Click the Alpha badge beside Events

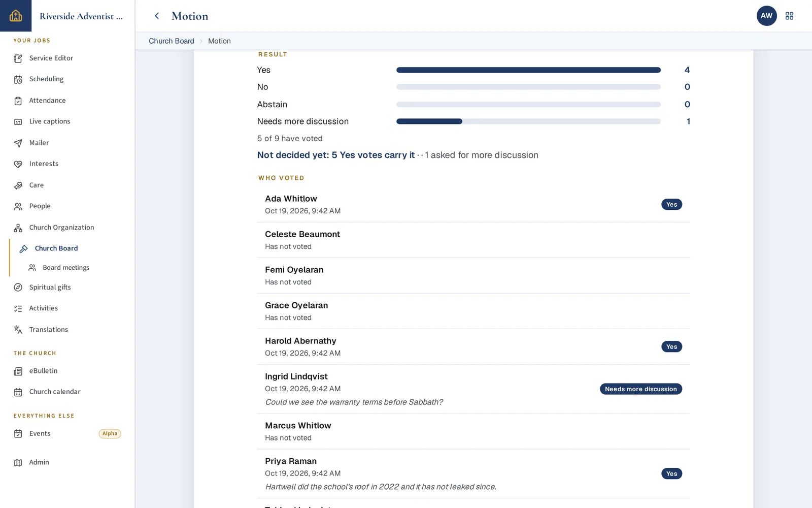click(110, 433)
